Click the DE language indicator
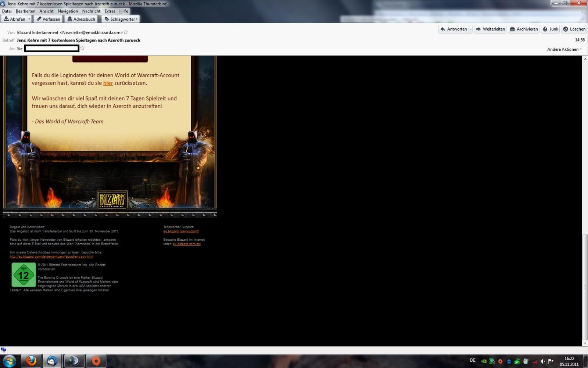 point(473,360)
